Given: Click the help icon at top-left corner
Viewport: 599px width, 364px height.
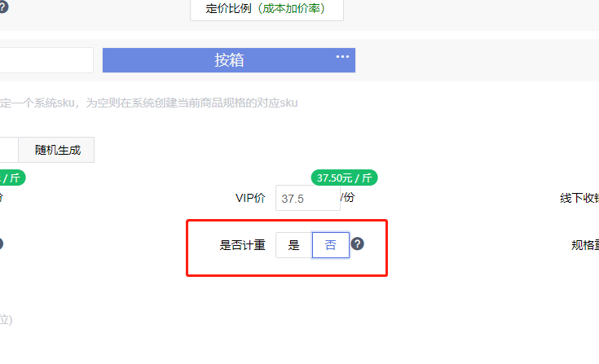Looking at the screenshot, I should [x=3, y=7].
